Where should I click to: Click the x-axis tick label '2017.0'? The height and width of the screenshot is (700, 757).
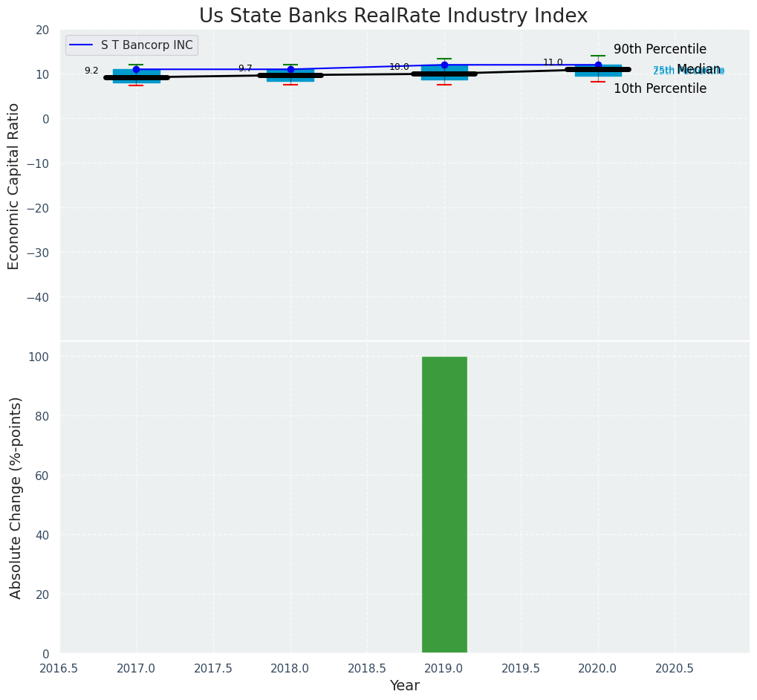point(136,669)
